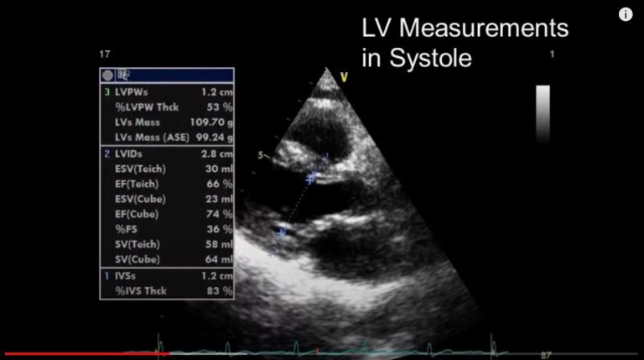
Task: Click the yellow V probe orientation marker
Action: (x=343, y=77)
